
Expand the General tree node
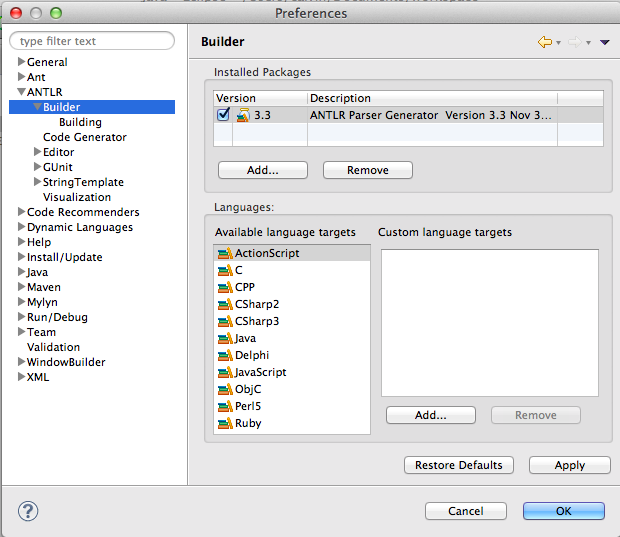click(x=21, y=62)
